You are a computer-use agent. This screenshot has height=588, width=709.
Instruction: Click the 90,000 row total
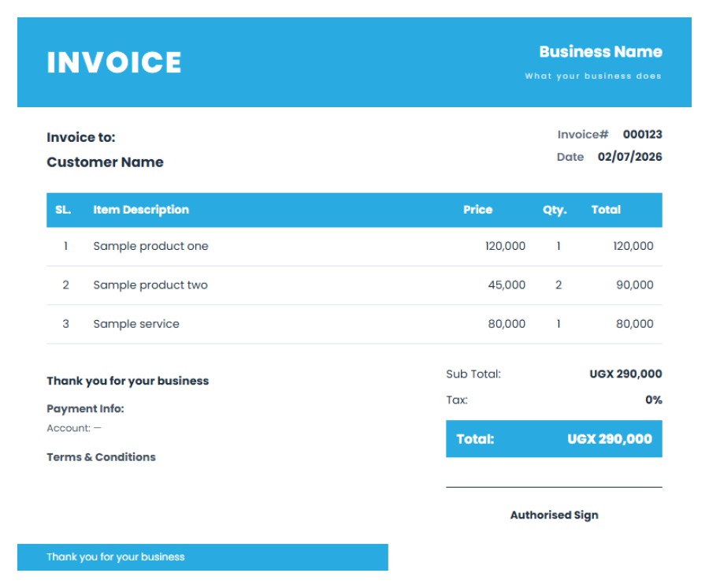point(634,285)
